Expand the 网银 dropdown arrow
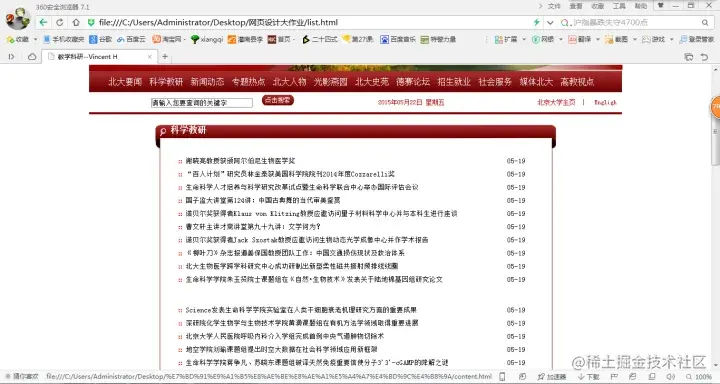 pyautogui.click(x=561, y=40)
